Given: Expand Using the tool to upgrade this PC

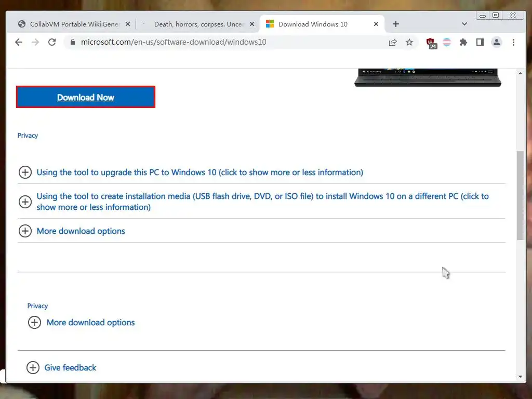Looking at the screenshot, I should (200, 172).
